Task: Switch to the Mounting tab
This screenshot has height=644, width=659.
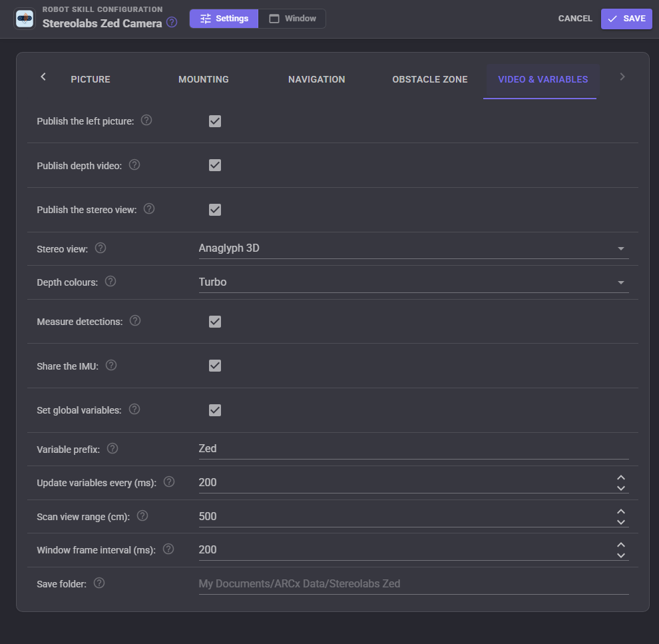Action: [204, 79]
